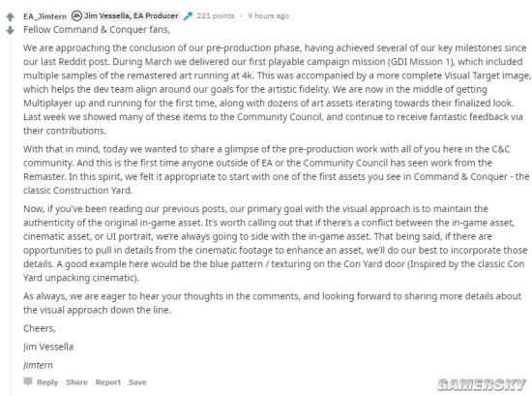Downvote the EA_Jimtern comment
The width and height of the screenshot is (532, 396).
coord(11,30)
